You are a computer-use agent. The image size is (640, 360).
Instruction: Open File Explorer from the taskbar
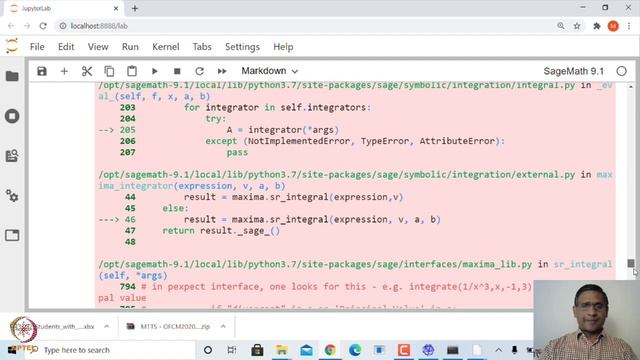point(282,350)
